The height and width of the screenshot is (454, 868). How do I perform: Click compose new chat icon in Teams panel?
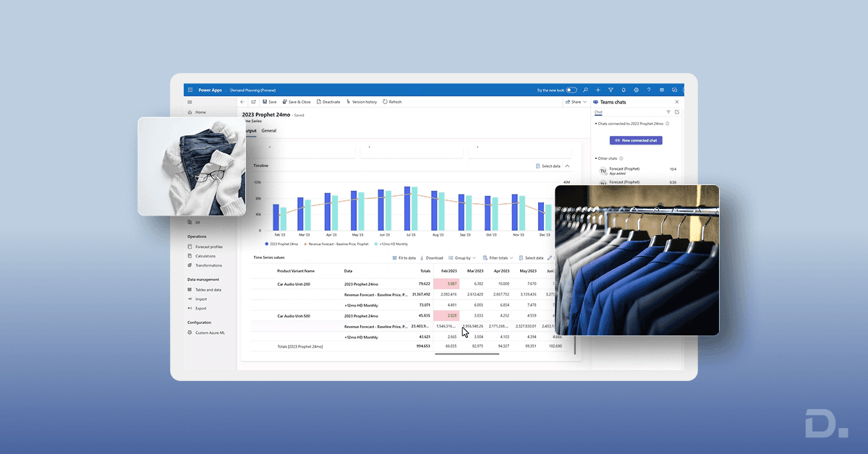[x=677, y=112]
